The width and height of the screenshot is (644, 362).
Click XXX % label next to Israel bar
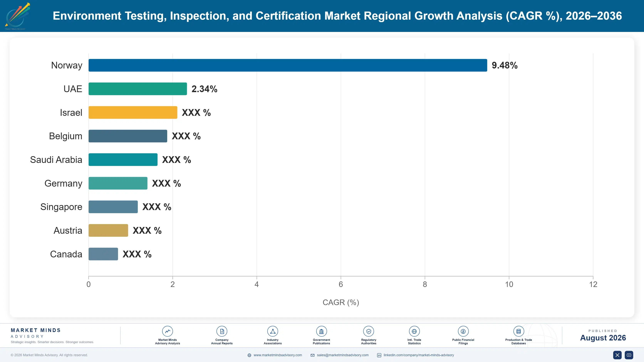196,113
